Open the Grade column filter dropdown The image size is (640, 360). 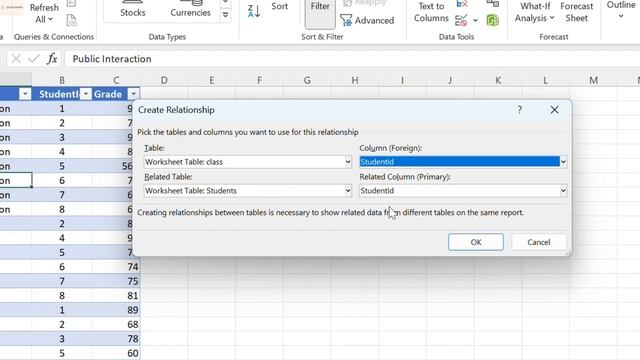tap(133, 94)
